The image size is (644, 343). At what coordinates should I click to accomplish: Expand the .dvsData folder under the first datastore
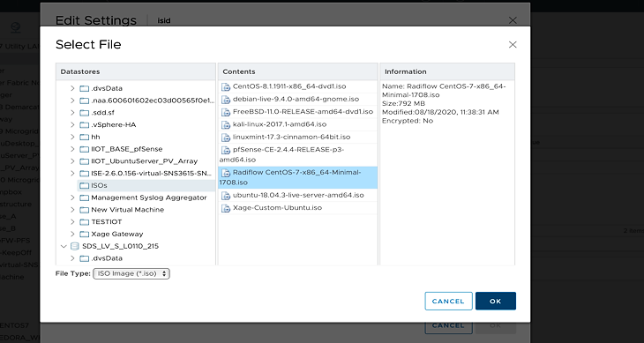point(72,88)
